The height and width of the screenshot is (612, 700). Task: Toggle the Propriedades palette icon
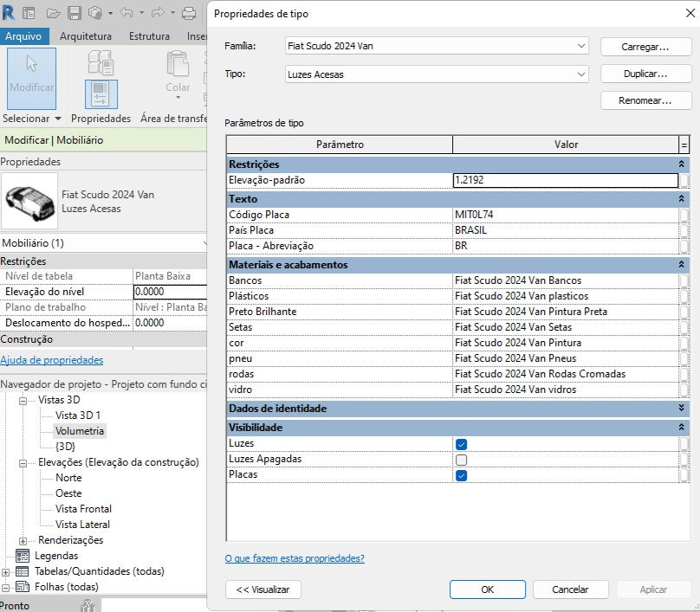[100, 94]
